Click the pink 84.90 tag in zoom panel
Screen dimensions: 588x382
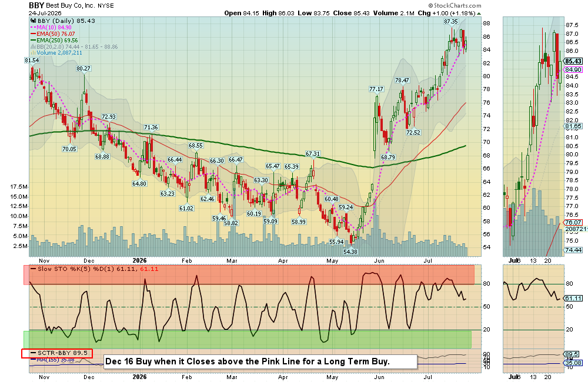pos(573,69)
